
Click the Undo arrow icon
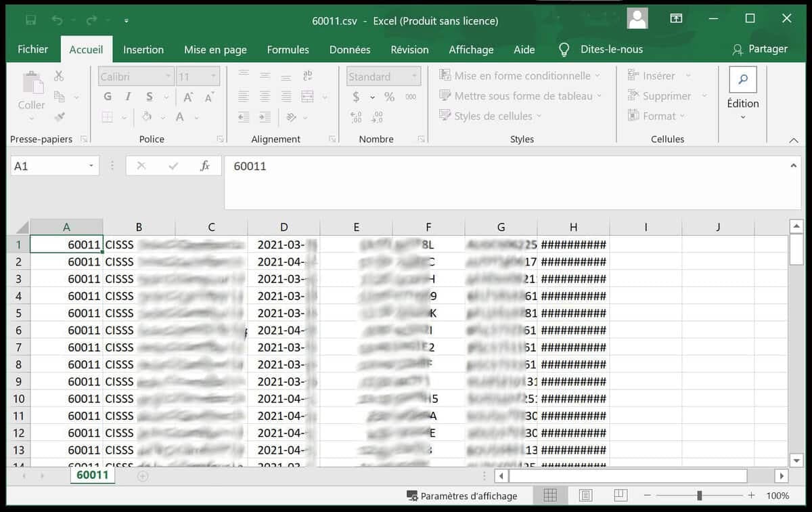pyautogui.click(x=57, y=20)
